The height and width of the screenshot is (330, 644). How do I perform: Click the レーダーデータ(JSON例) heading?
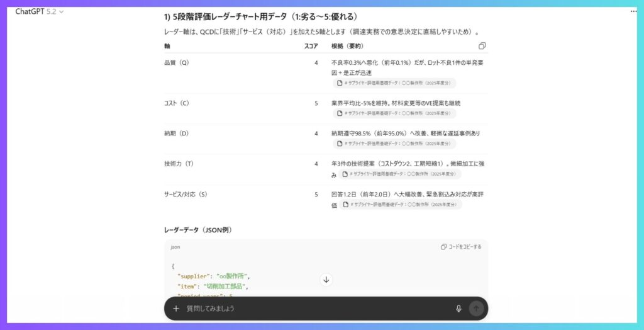(198, 230)
